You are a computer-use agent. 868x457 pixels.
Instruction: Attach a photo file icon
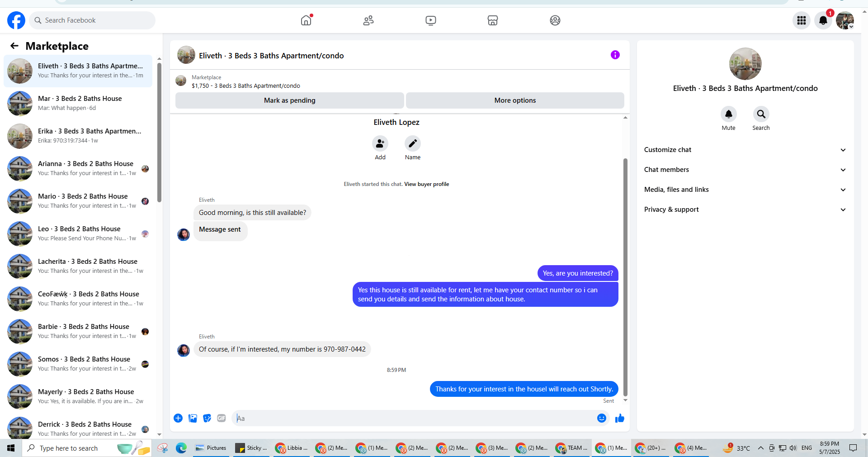pos(193,418)
